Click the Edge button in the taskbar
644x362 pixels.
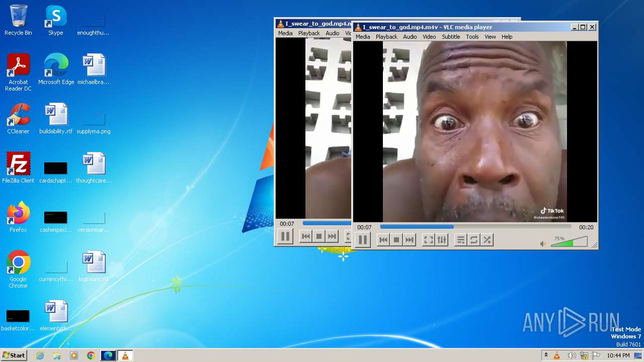point(108,355)
